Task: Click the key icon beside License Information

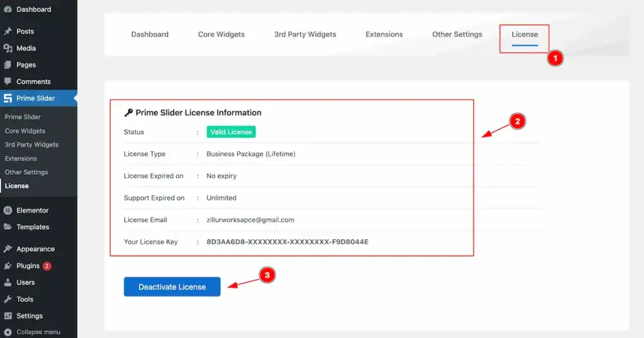Action: pyautogui.click(x=128, y=112)
